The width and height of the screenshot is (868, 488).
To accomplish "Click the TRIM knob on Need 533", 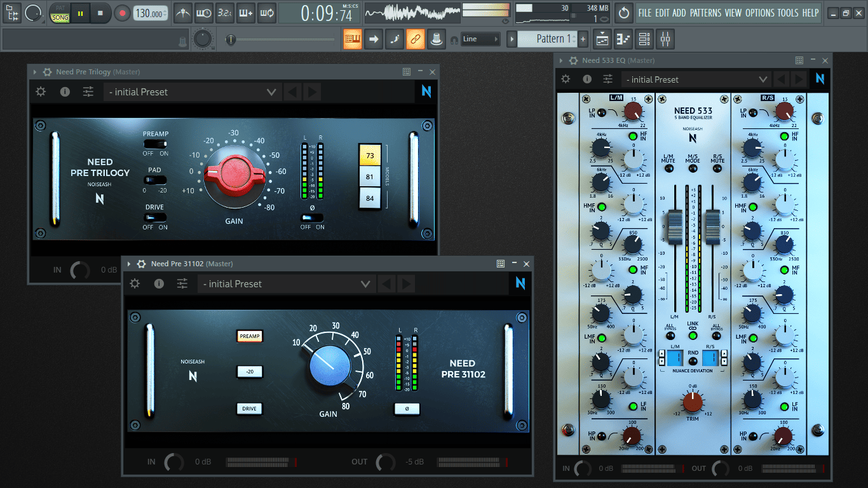I will click(693, 402).
